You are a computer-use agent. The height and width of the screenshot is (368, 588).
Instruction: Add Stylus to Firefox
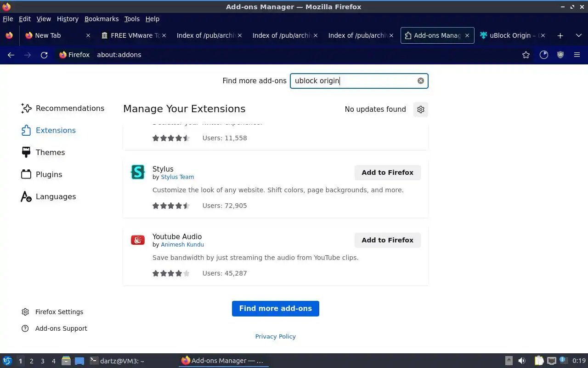pos(387,172)
